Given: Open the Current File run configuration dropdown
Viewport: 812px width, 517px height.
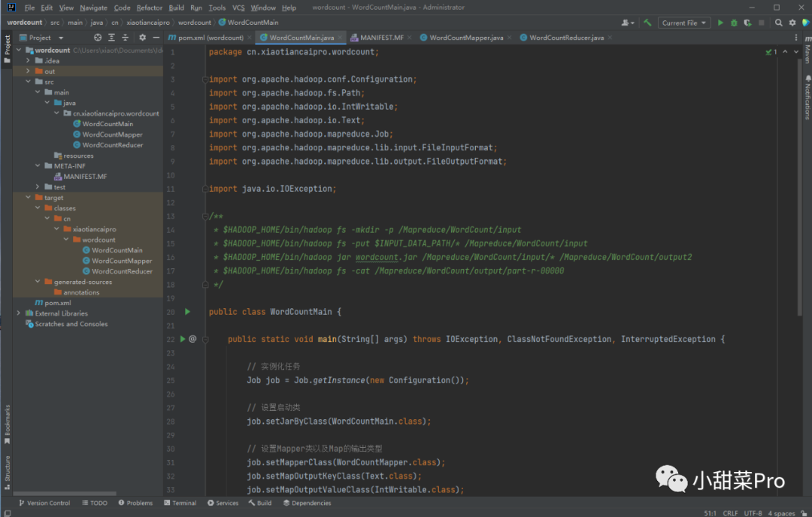Looking at the screenshot, I should click(x=684, y=23).
